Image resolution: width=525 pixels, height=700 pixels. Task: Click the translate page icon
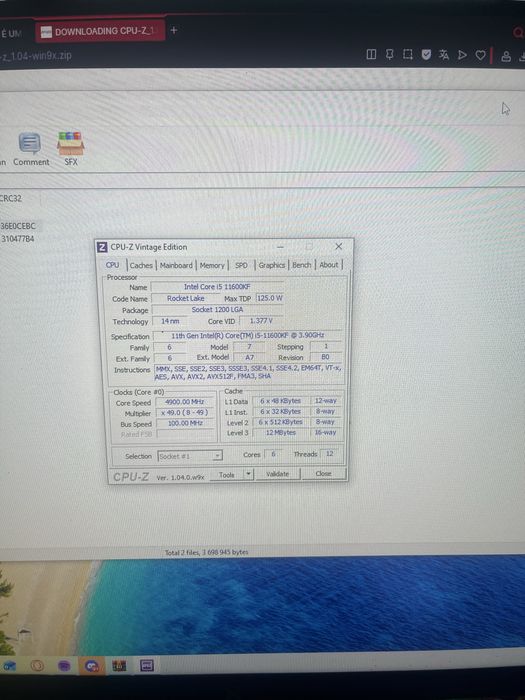(x=444, y=55)
